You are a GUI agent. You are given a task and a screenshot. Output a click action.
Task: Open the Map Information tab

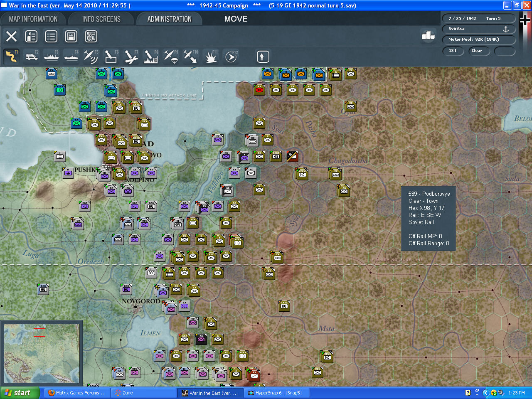pos(33,19)
